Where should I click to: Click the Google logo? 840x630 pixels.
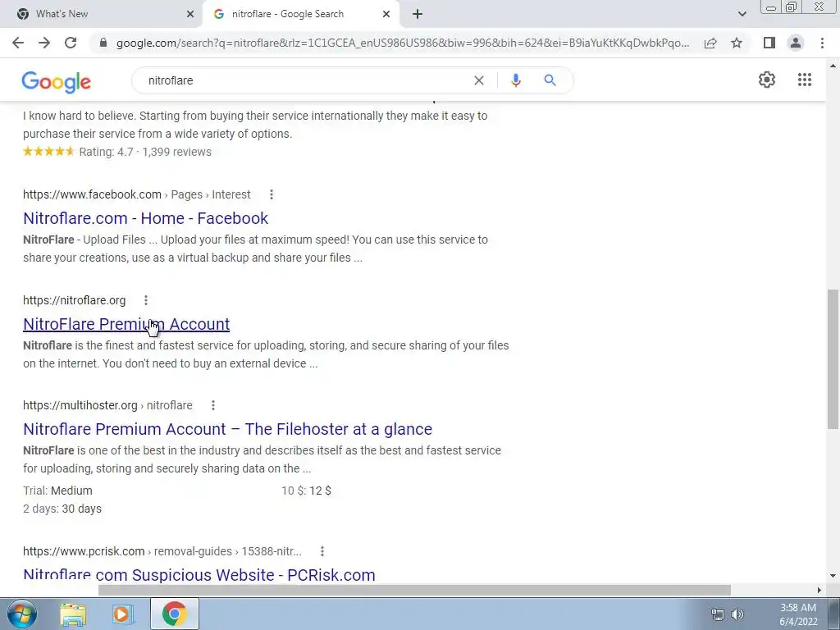(57, 81)
